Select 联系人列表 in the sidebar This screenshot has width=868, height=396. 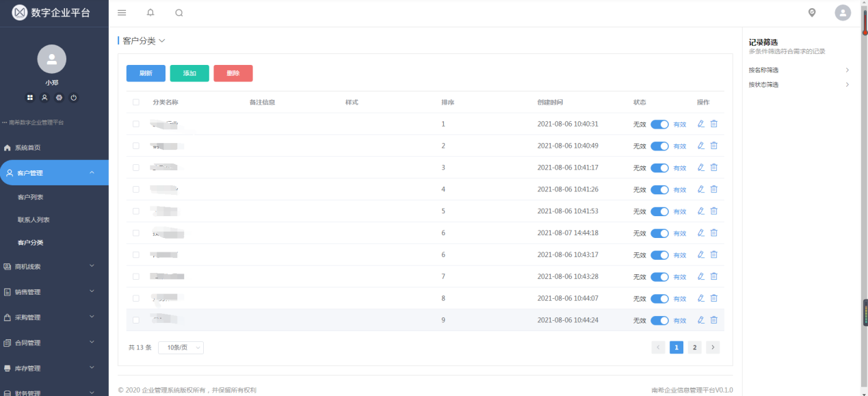click(x=34, y=220)
